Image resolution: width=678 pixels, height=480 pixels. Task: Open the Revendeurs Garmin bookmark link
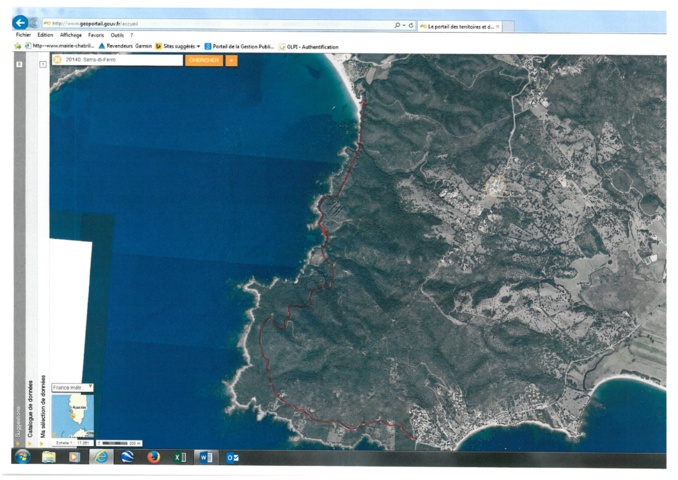[124, 46]
